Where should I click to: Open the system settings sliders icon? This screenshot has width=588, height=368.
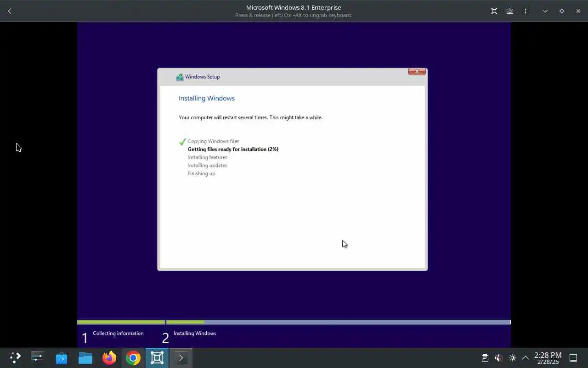(37, 358)
